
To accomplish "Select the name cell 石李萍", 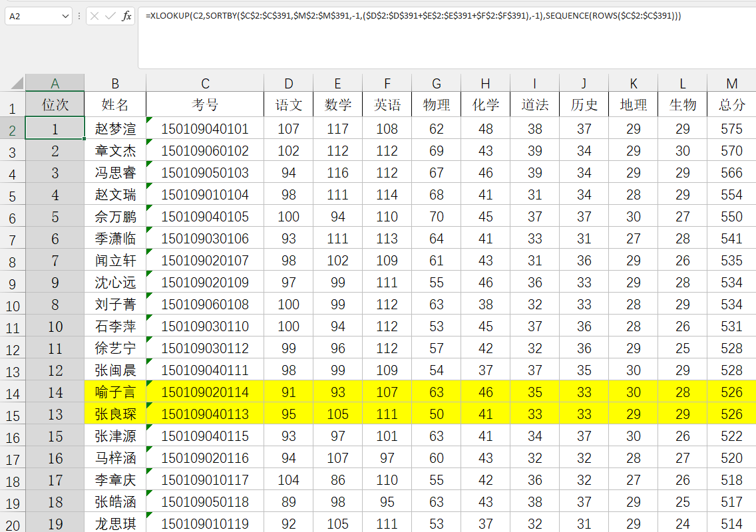I will coord(115,327).
